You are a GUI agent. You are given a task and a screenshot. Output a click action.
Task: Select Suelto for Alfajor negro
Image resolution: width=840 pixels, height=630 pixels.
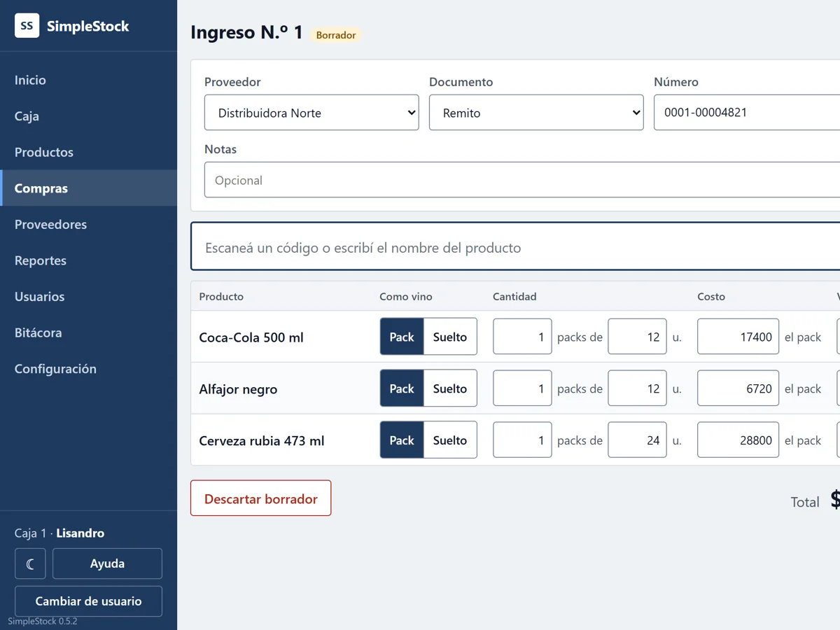pyautogui.click(x=450, y=388)
